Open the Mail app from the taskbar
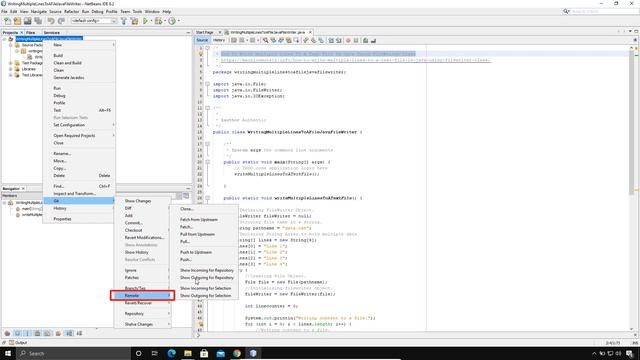 (x=220, y=353)
